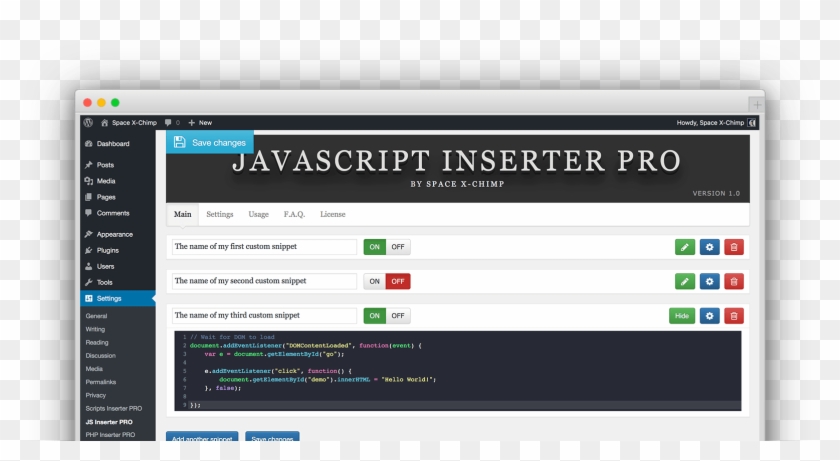Open settings gear for third snippet

pyautogui.click(x=709, y=316)
